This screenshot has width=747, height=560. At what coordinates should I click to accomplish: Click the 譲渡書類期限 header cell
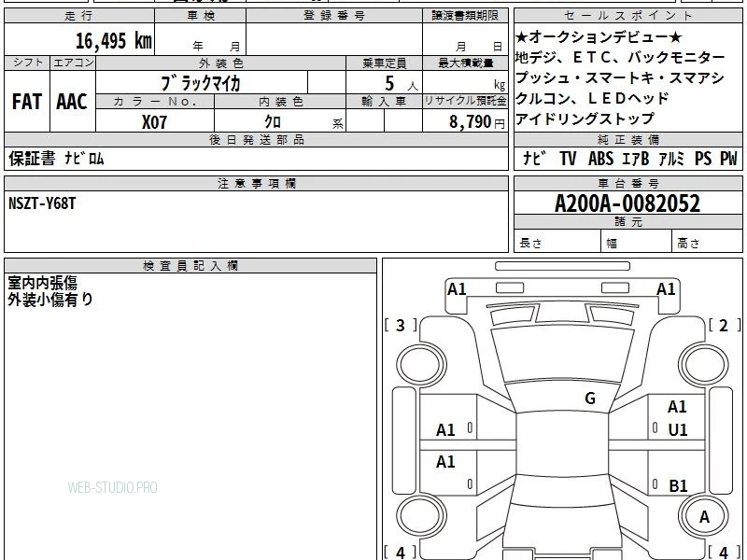465,16
